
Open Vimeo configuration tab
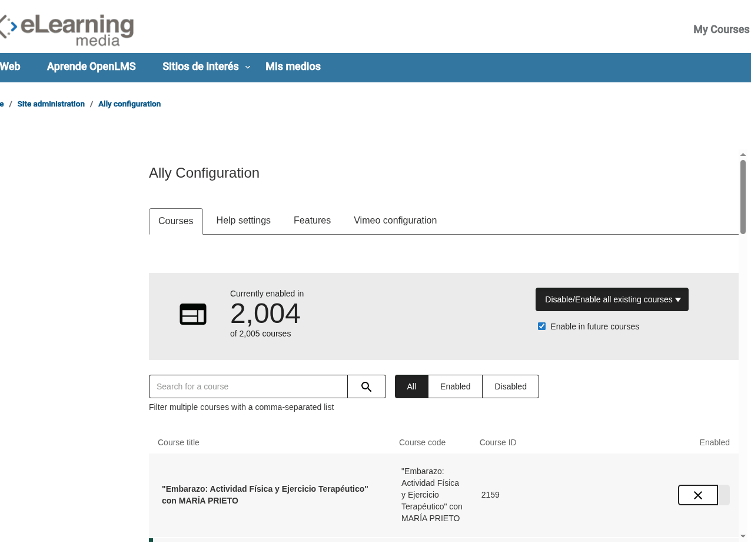pyautogui.click(x=396, y=221)
